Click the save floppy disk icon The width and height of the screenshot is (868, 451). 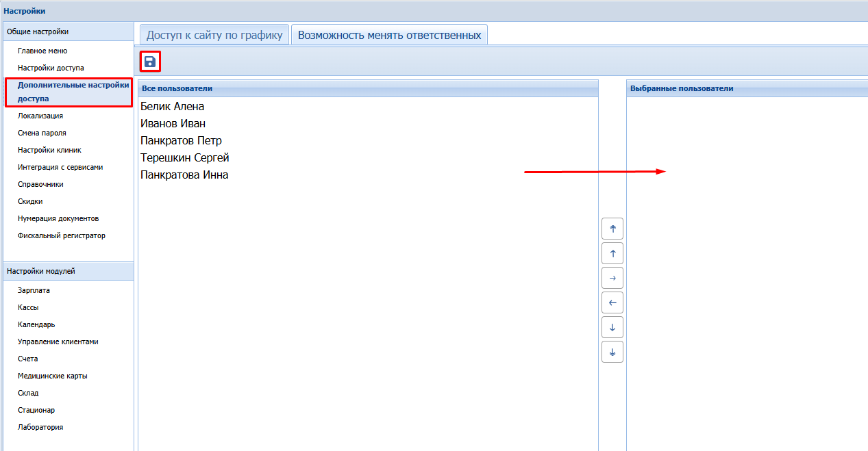click(x=150, y=62)
